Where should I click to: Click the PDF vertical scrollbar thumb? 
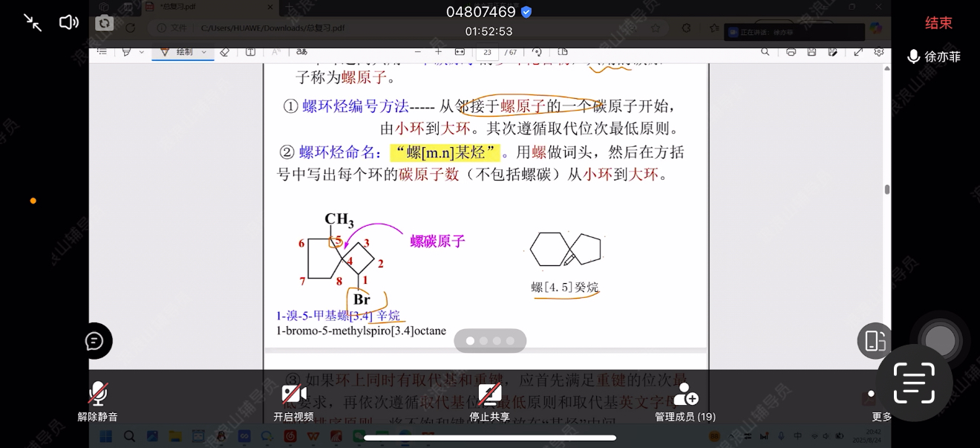coord(887,189)
